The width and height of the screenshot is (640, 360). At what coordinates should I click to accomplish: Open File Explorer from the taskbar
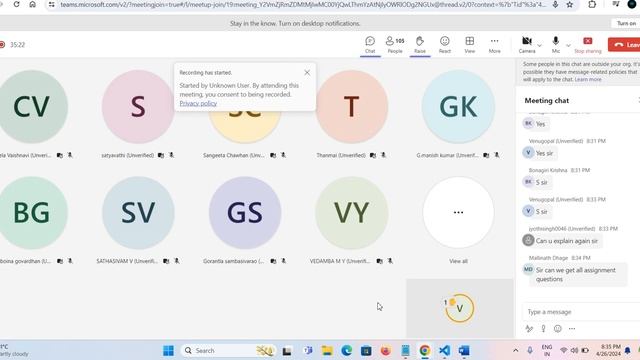click(x=327, y=350)
